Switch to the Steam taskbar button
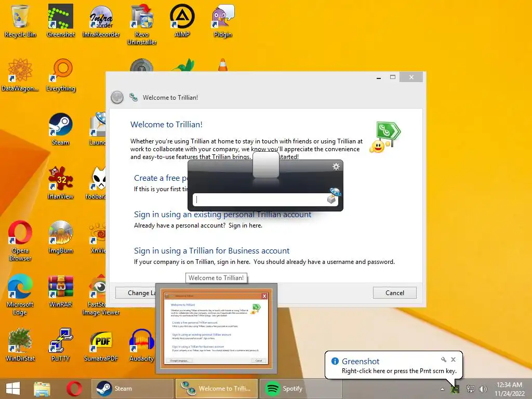The height and width of the screenshot is (399, 532). 132,389
